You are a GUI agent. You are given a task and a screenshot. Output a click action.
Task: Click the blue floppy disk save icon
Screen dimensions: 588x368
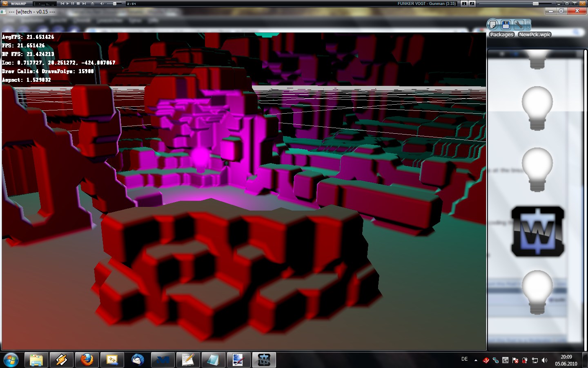point(506,25)
